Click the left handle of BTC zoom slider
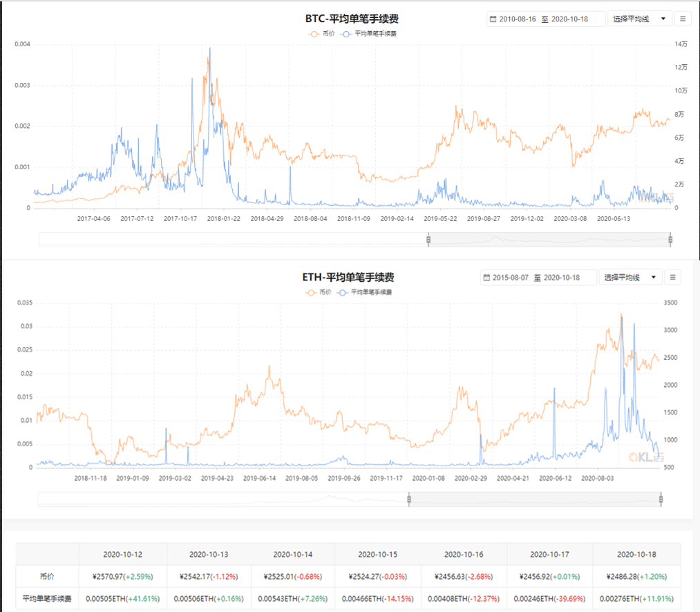The width and height of the screenshot is (700, 612). click(x=428, y=240)
